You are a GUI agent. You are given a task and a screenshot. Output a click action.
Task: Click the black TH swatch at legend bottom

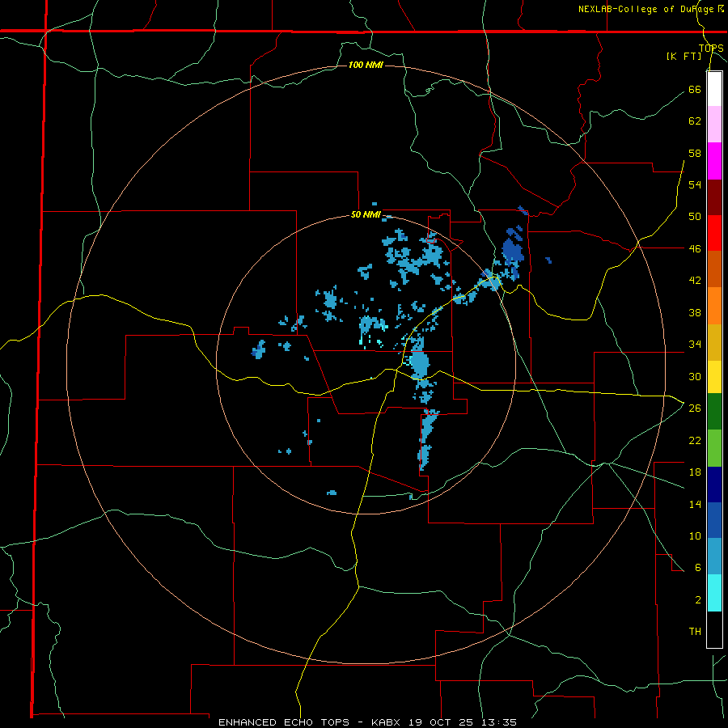click(x=714, y=629)
